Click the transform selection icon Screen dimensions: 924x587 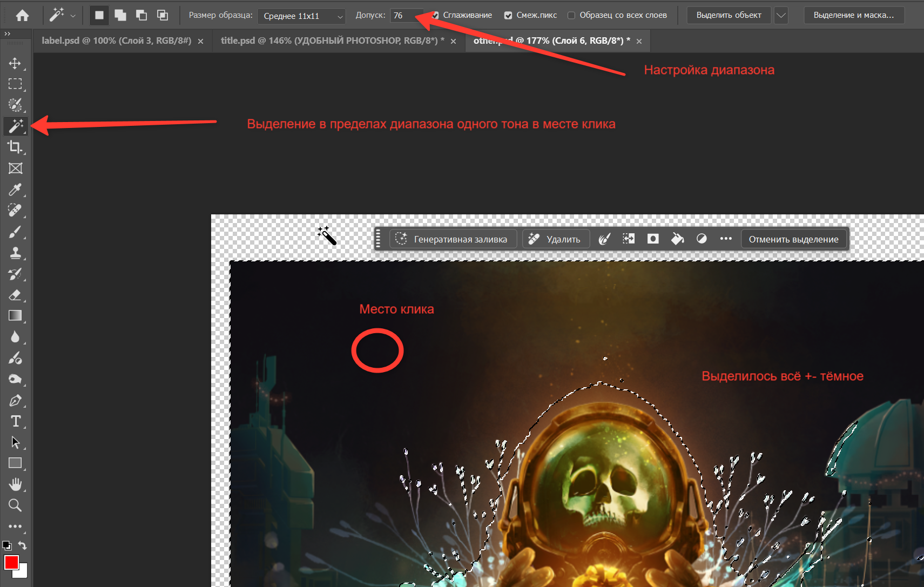point(629,239)
